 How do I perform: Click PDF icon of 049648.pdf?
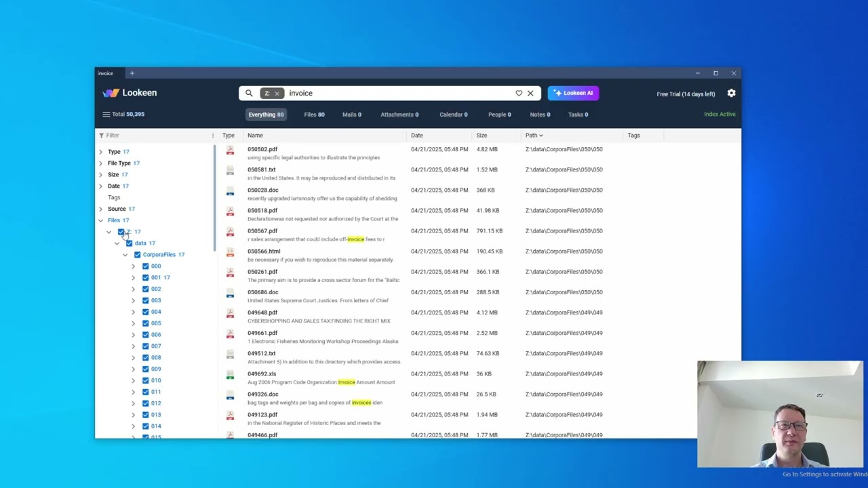(x=230, y=313)
